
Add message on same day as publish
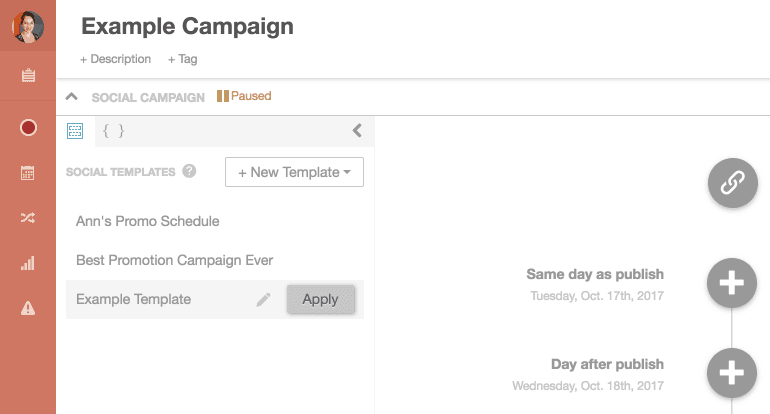[x=732, y=282]
